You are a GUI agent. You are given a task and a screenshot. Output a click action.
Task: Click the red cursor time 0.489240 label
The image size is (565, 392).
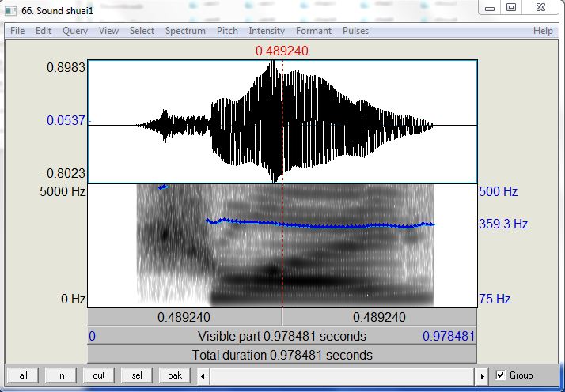click(282, 51)
